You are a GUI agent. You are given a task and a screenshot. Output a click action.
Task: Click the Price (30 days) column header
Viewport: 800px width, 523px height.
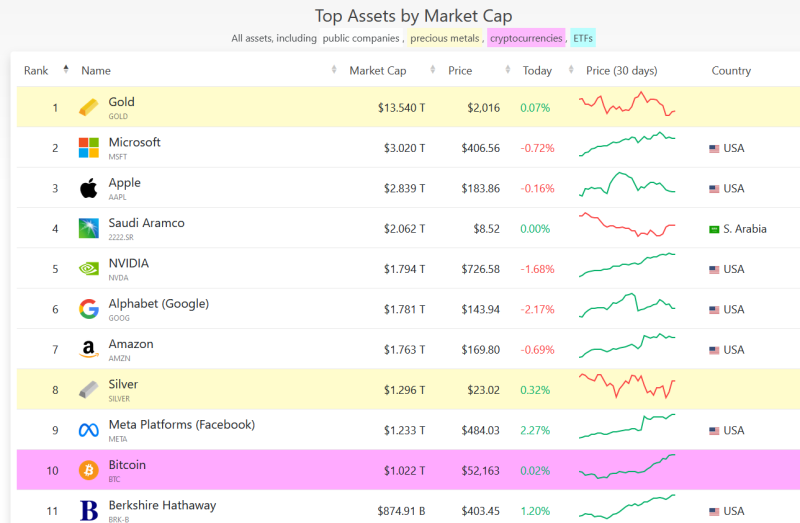pyautogui.click(x=621, y=70)
